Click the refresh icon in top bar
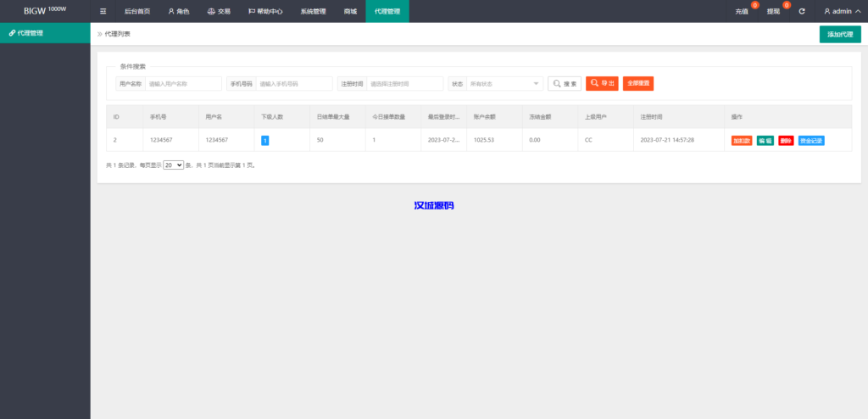The width and height of the screenshot is (868, 419). [x=802, y=11]
